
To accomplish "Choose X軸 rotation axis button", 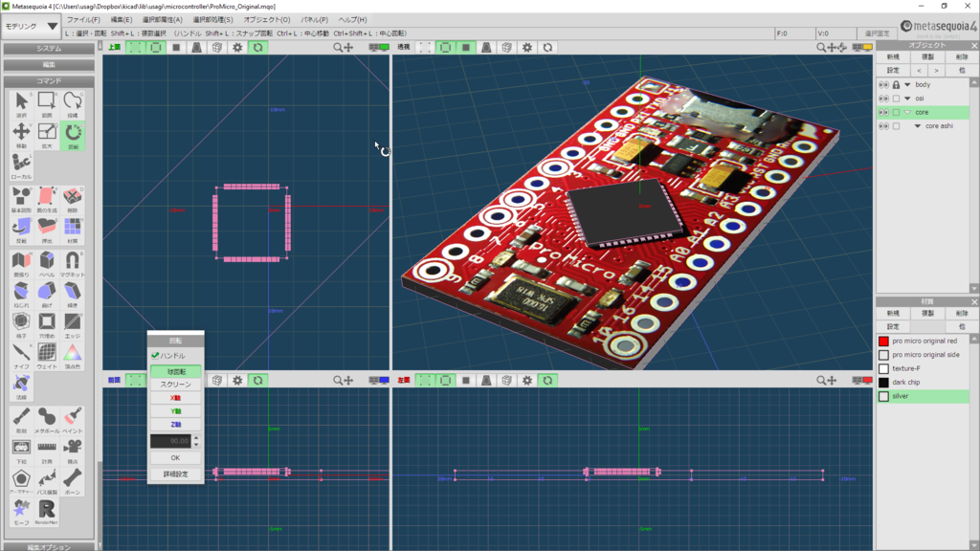I will pyautogui.click(x=176, y=398).
